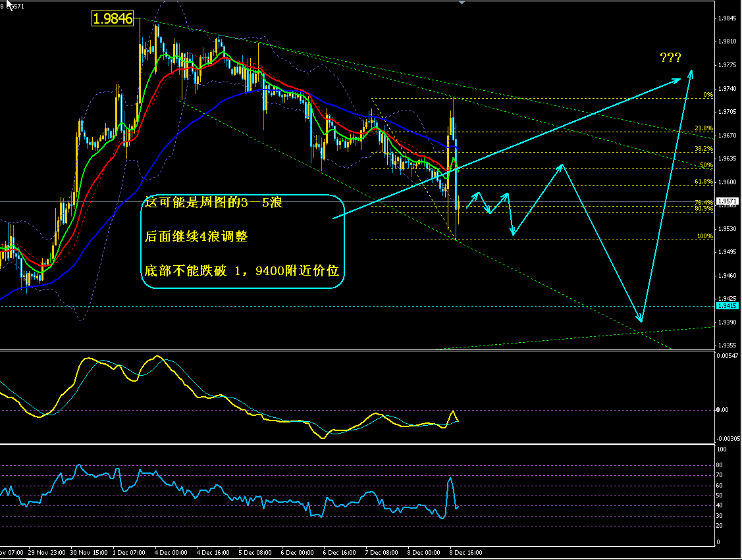Image resolution: width=742 pixels, height=560 pixels.
Task: Click the Fibonacci 23.8% level label
Action: click(704, 128)
